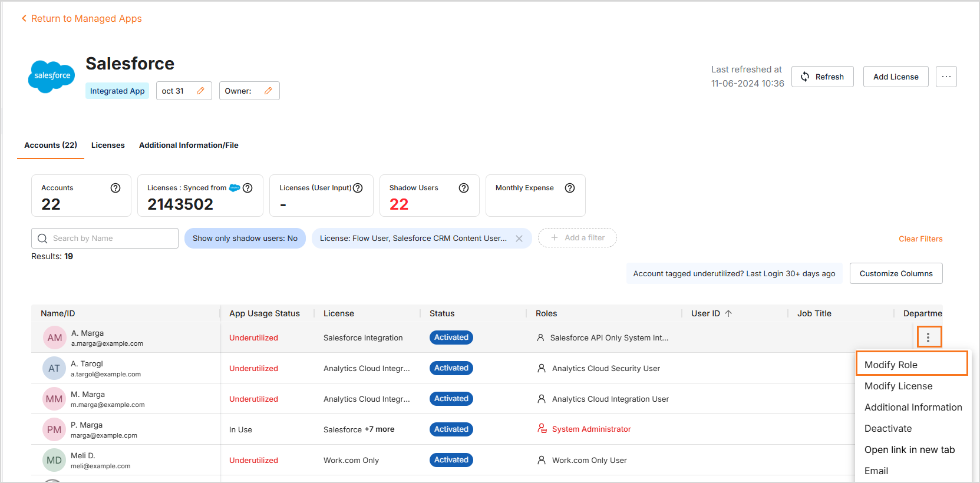Viewport: 980px width, 483px height.
Task: Click the plus icon in Add a filter
Action: point(555,237)
